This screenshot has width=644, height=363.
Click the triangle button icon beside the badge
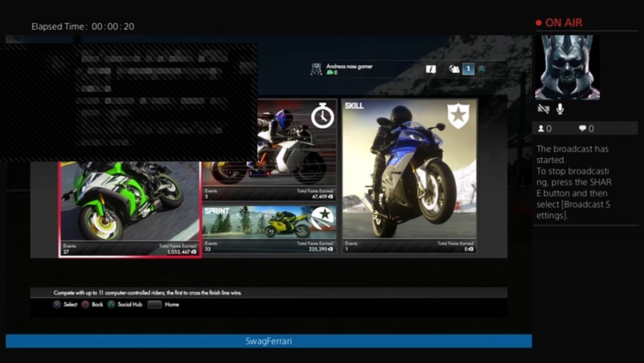[482, 70]
